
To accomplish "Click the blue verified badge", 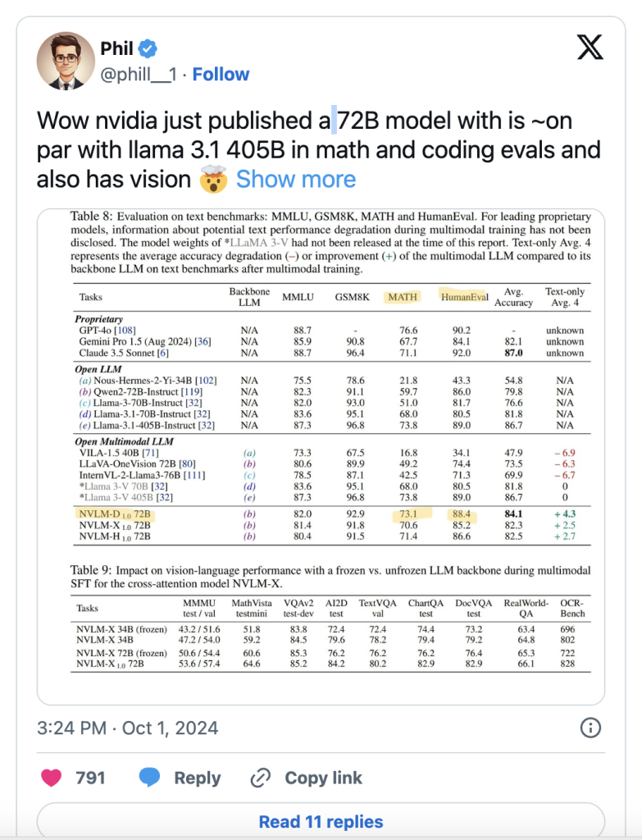I will click(x=148, y=49).
